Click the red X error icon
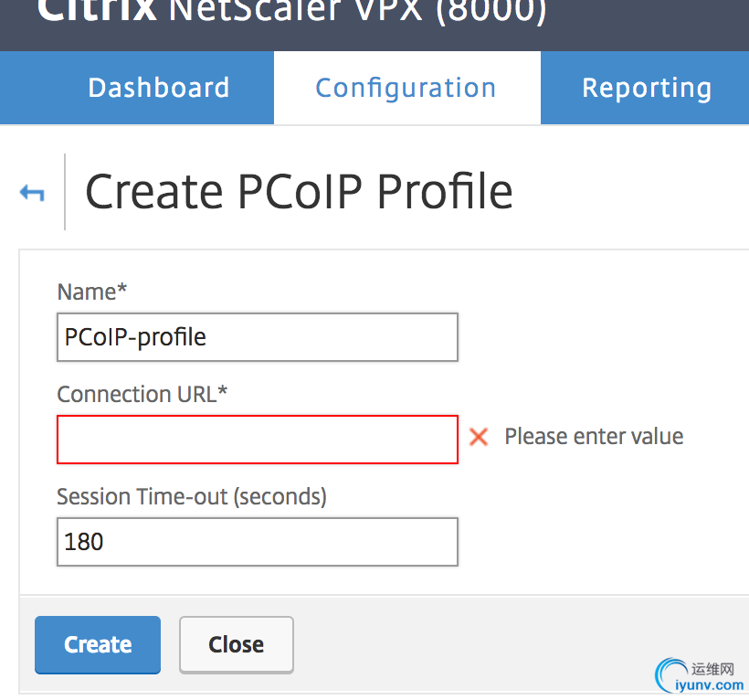 [479, 438]
